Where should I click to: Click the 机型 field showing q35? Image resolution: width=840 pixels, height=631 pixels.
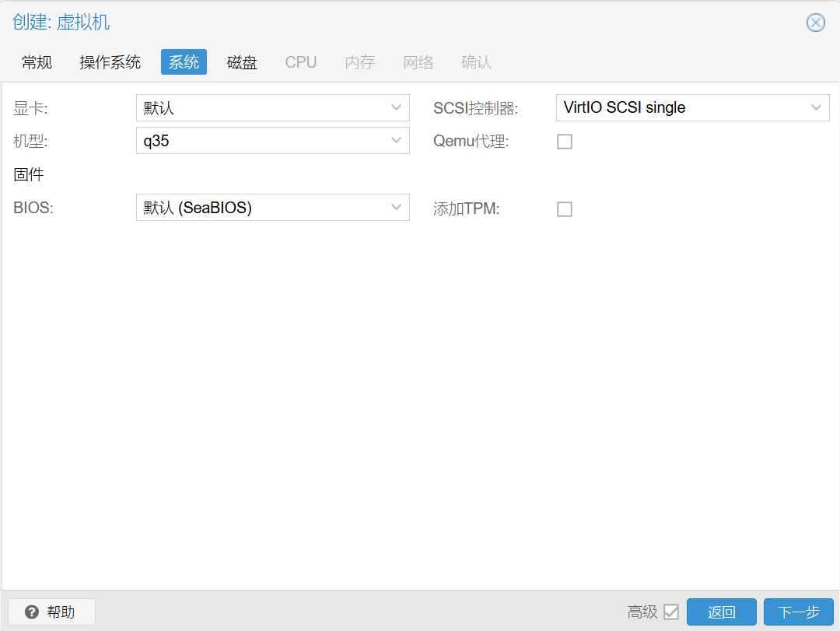261,141
